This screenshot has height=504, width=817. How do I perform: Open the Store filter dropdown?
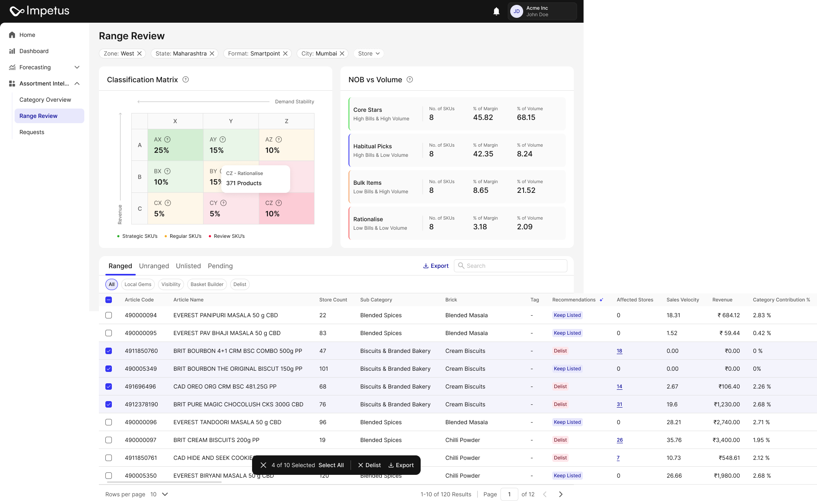pyautogui.click(x=369, y=53)
